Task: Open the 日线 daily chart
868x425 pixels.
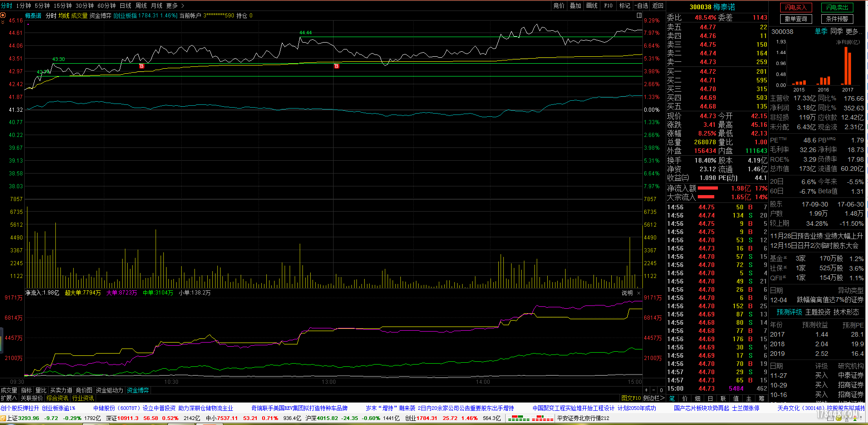Action: (125, 5)
